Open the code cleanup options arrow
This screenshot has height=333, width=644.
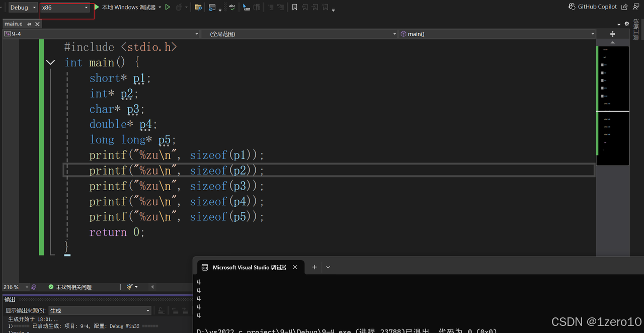coord(136,287)
